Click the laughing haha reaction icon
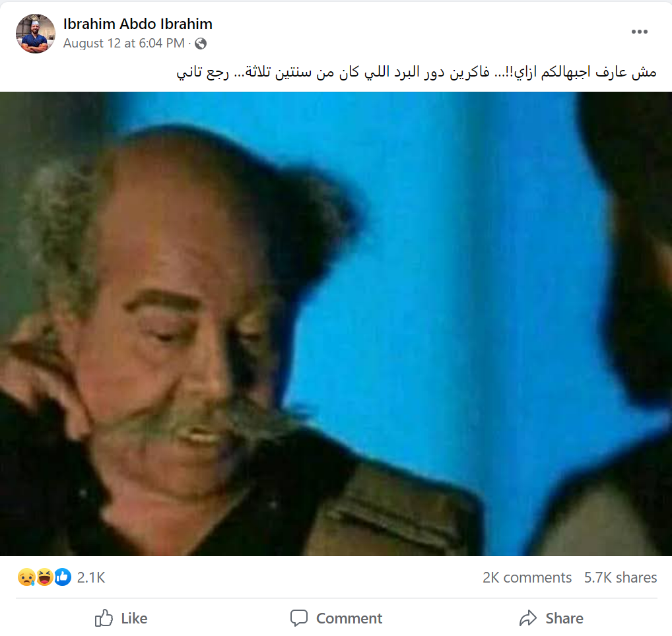This screenshot has width=672, height=636. coord(45,577)
